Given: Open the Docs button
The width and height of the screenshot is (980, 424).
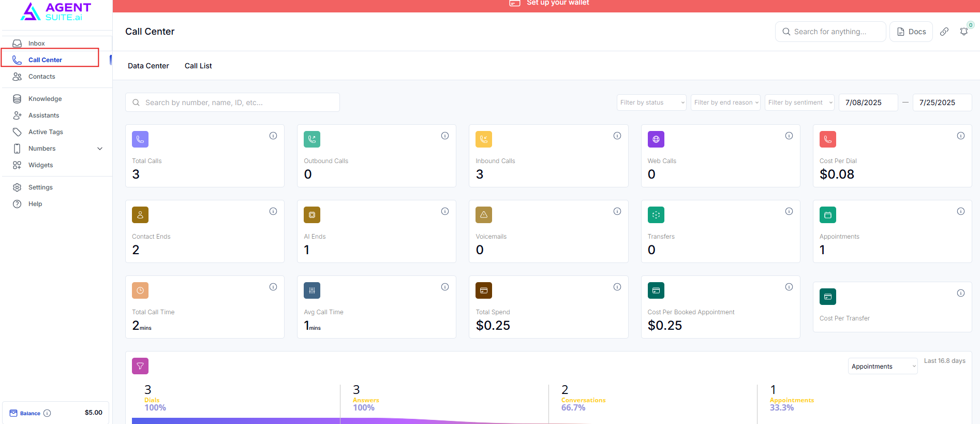Looking at the screenshot, I should tap(911, 32).
